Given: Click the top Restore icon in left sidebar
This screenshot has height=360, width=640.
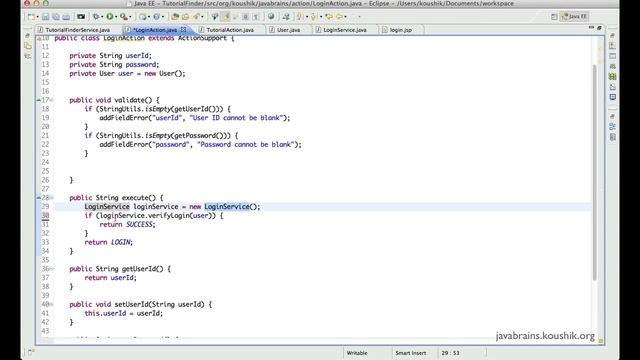Looking at the screenshot, I should (28, 36).
